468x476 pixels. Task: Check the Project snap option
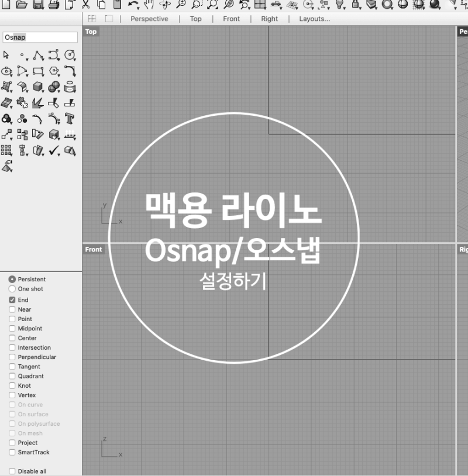point(12,443)
